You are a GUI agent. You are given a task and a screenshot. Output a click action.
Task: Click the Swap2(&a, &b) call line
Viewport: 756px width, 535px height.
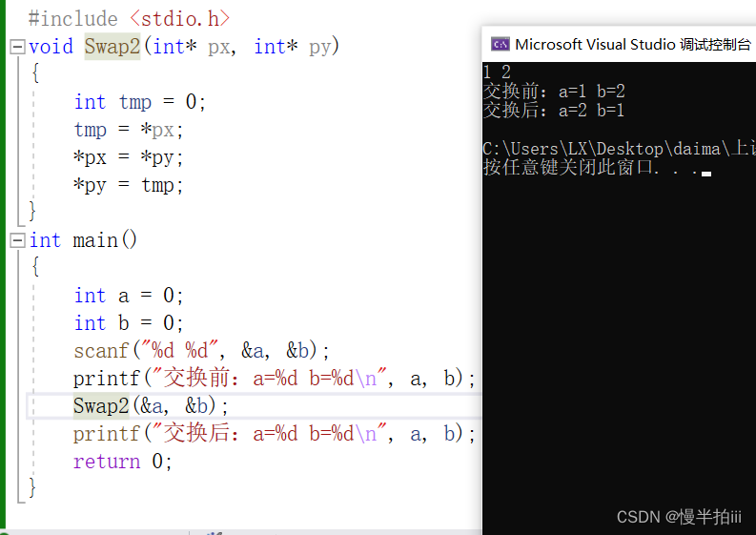[x=151, y=406]
